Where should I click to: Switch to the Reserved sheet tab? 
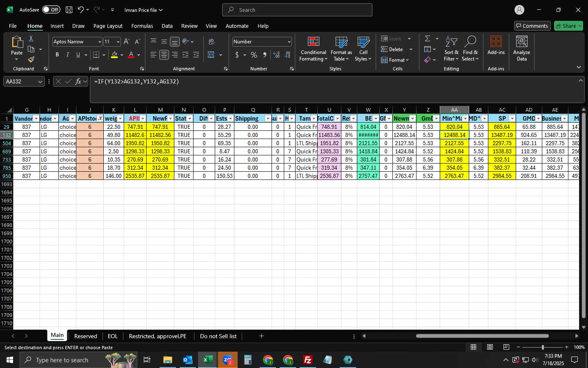[x=86, y=336]
